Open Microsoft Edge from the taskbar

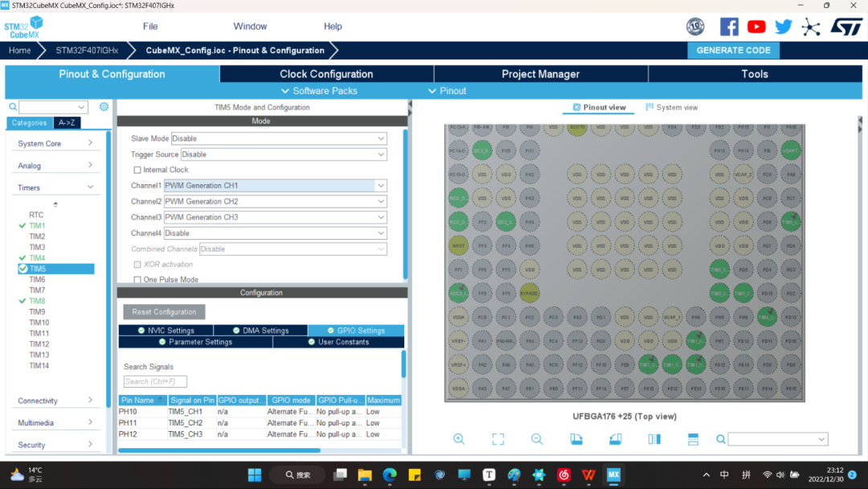pyautogui.click(x=390, y=475)
